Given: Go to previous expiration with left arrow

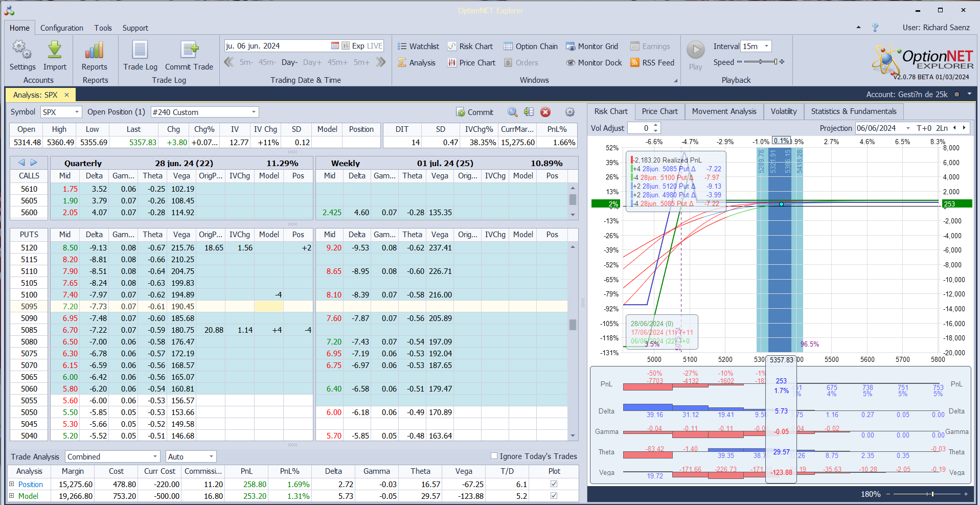Looking at the screenshot, I should [21, 163].
